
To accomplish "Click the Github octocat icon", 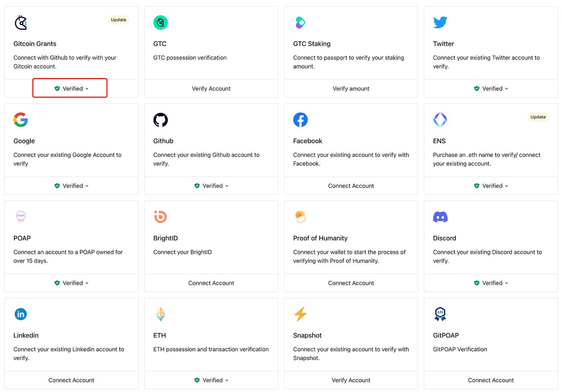I will click(x=161, y=120).
